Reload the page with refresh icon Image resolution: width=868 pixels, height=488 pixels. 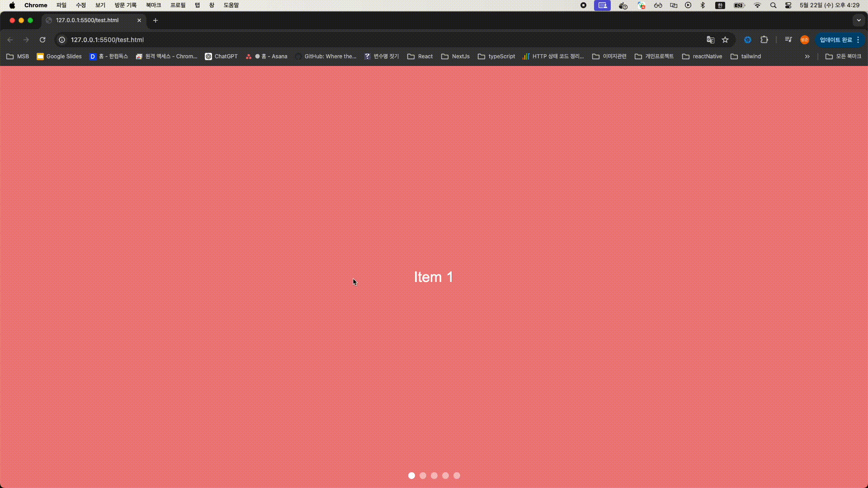click(x=42, y=40)
